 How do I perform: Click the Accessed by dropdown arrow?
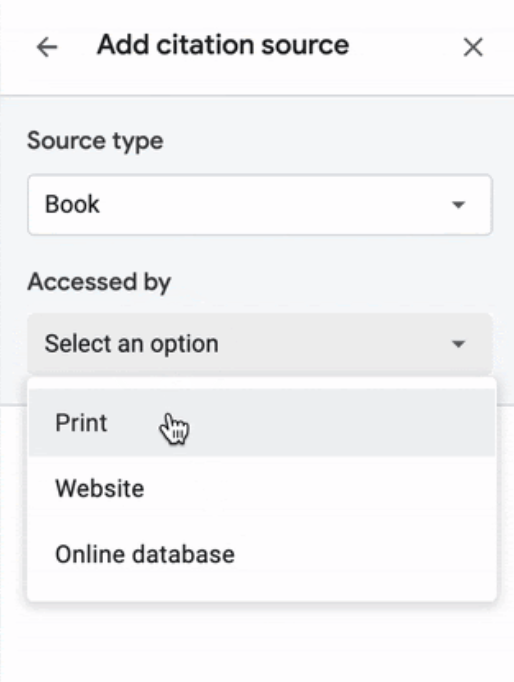tap(458, 344)
